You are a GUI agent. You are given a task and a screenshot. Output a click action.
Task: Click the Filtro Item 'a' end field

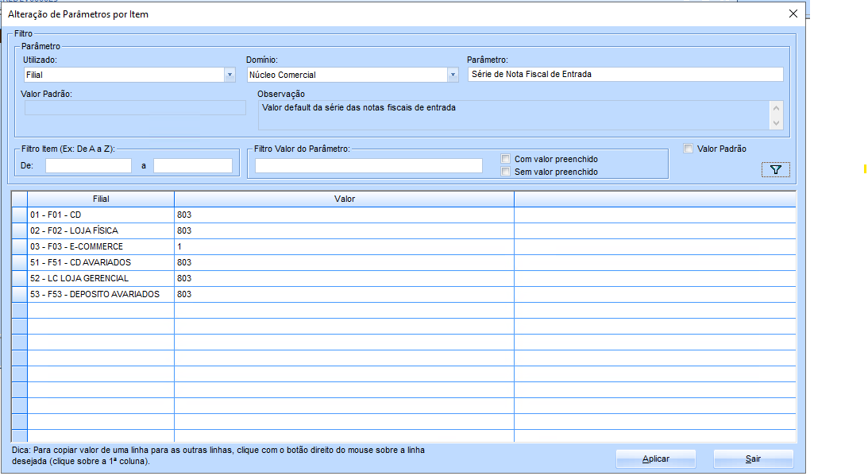pyautogui.click(x=193, y=166)
